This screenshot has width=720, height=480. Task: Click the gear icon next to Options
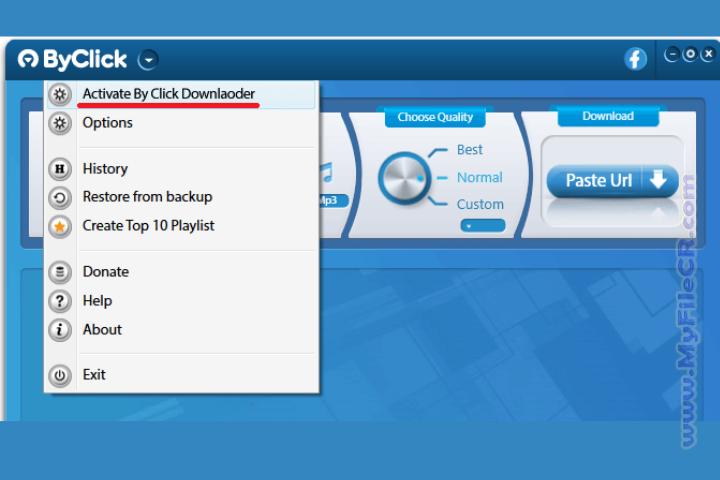(60, 123)
